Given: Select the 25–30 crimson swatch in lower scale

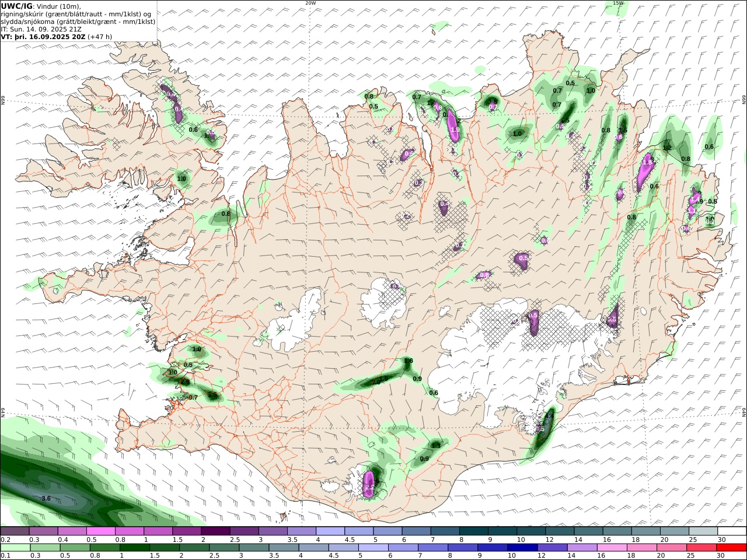Looking at the screenshot, I should tap(701, 548).
